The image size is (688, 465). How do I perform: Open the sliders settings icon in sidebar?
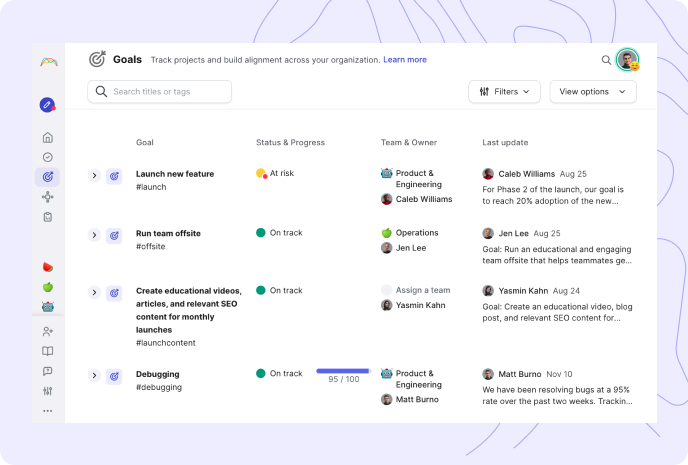48,391
